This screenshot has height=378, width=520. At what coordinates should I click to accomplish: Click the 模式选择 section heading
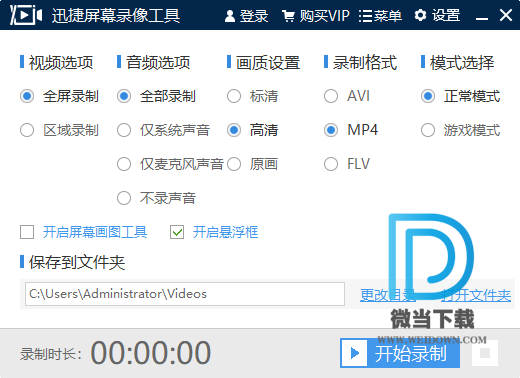462,63
